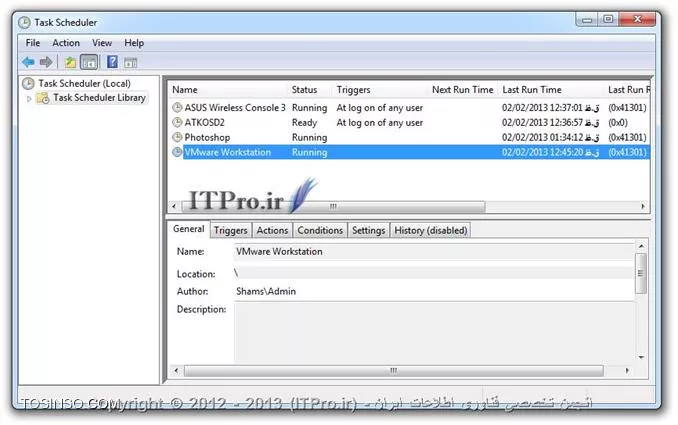Open the File menu
The height and width of the screenshot is (425, 678).
(33, 43)
